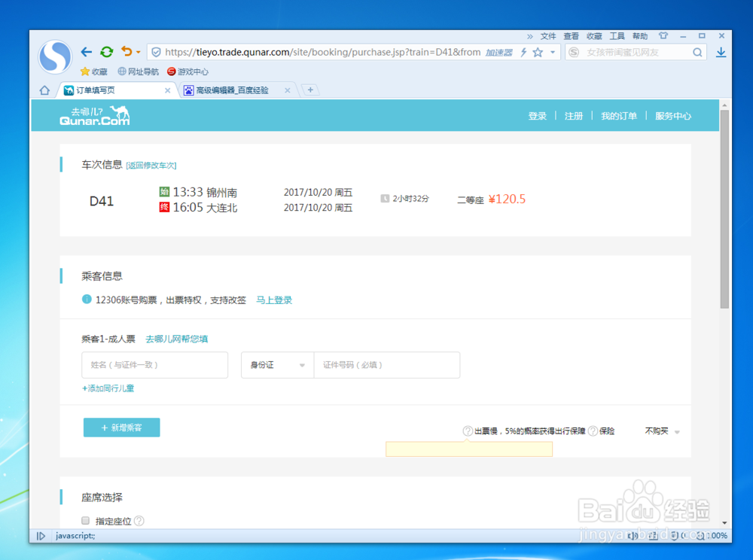Click the 证件号码 ID number field
Screen dimensions: 753x560
386,365
